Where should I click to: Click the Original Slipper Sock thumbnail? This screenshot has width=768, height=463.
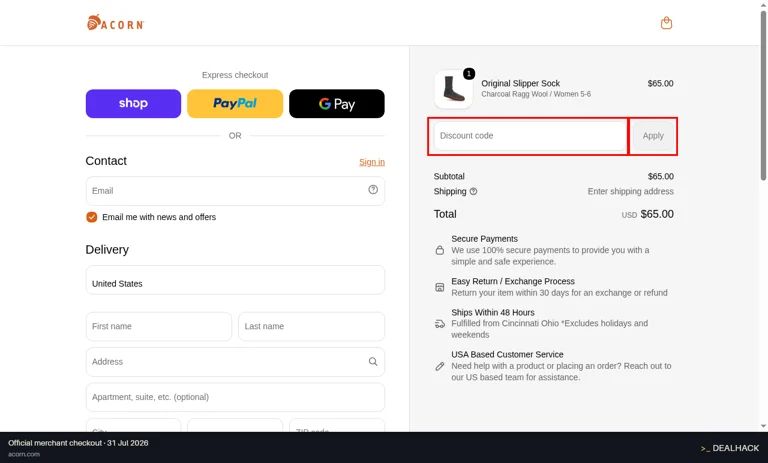454,89
